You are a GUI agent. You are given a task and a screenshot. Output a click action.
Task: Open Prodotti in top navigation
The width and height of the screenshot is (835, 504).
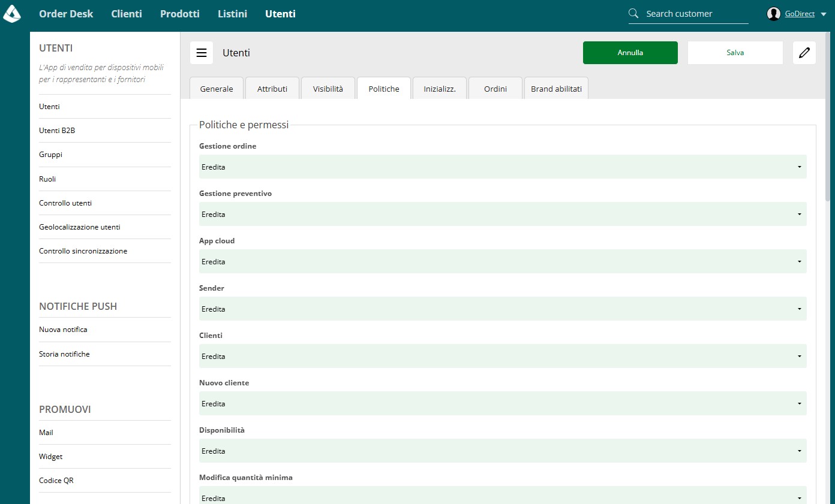(180, 14)
